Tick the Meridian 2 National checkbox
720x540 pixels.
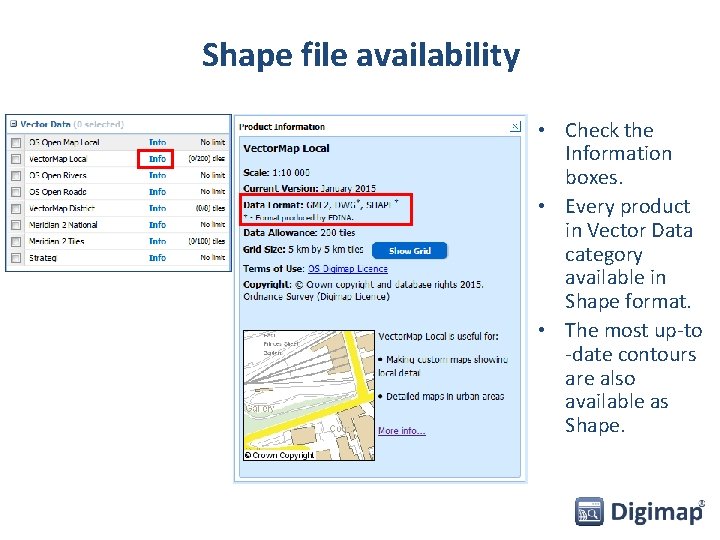tap(16, 225)
